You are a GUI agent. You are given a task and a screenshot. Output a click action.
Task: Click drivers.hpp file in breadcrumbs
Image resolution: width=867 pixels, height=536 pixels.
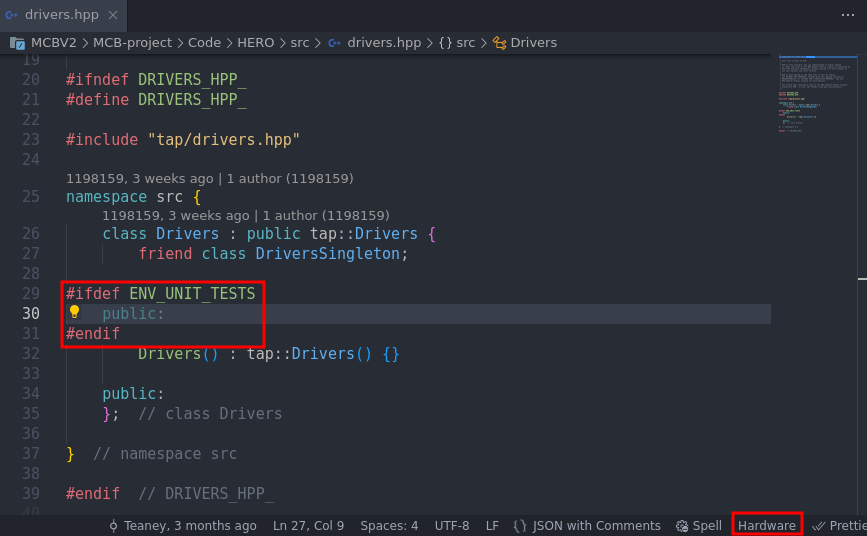pos(384,43)
